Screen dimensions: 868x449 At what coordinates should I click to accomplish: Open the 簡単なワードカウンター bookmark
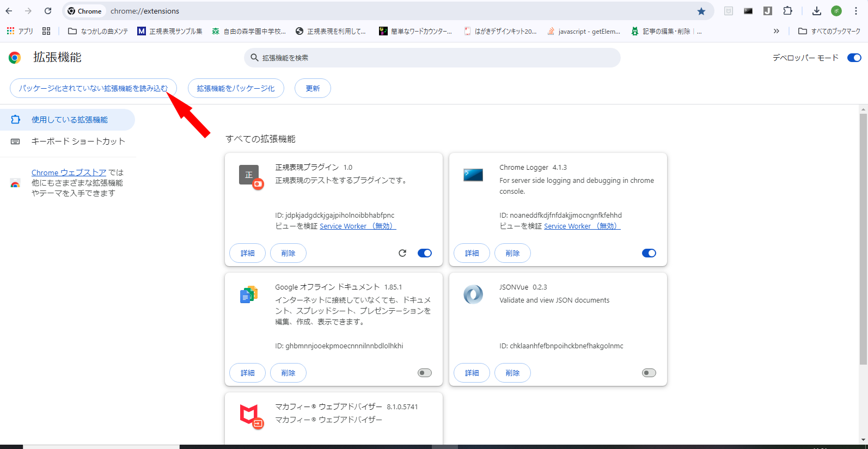[x=415, y=31]
